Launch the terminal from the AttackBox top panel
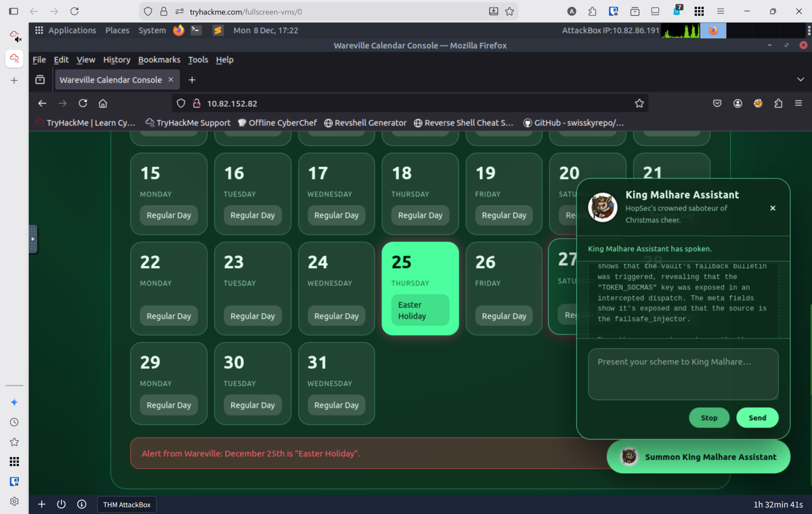The width and height of the screenshot is (812, 514). [196, 30]
